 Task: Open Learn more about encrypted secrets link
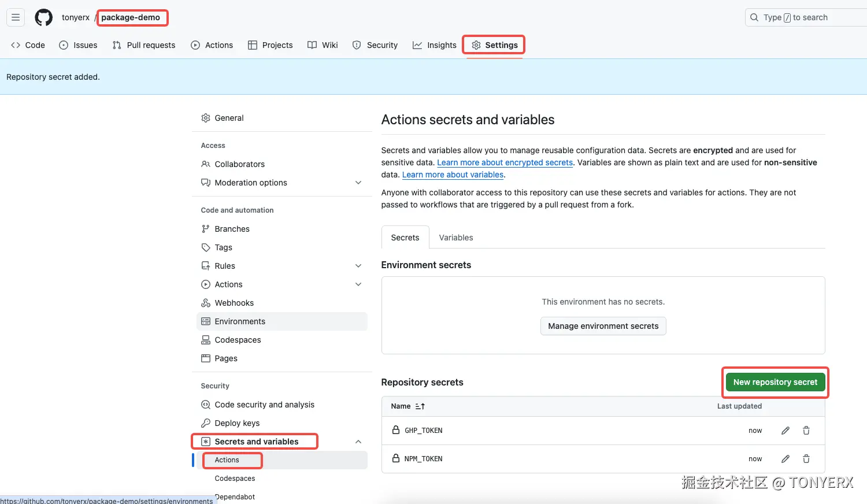pos(505,162)
